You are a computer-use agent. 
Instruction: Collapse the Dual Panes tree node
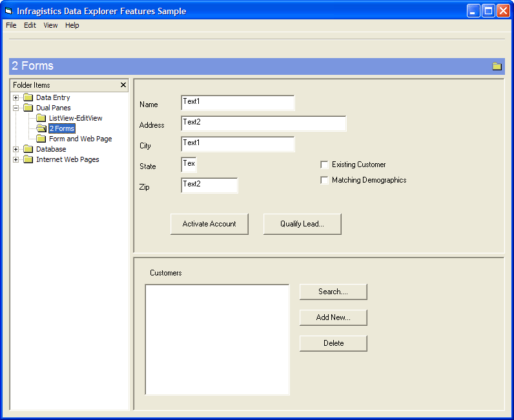16,108
